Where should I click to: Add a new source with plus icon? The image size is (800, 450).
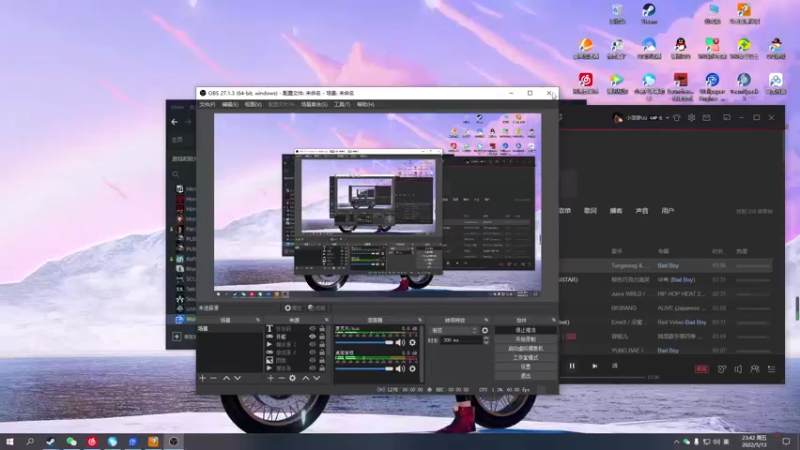(270, 378)
